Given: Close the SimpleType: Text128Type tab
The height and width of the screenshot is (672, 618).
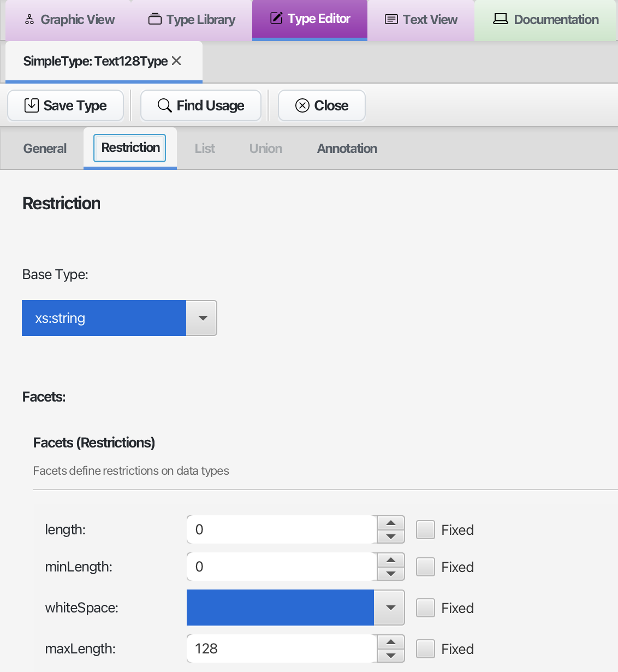Looking at the screenshot, I should pyautogui.click(x=176, y=61).
